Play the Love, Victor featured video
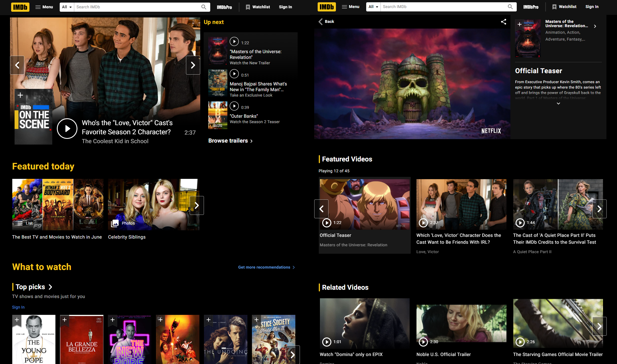Screen dimensions: 617x364 click(x=423, y=223)
